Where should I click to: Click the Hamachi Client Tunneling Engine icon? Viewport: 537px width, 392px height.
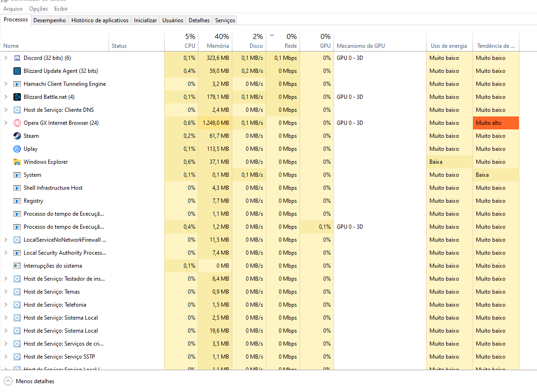(x=17, y=84)
